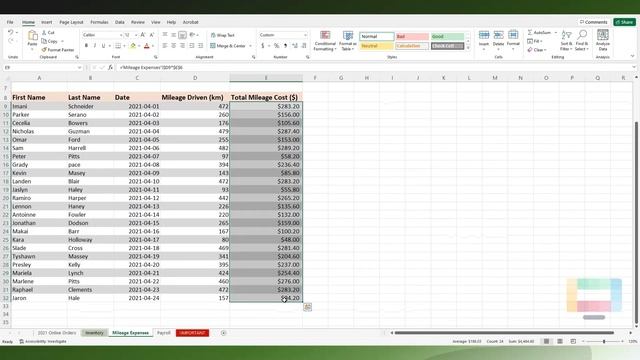This screenshot has height=360, width=640.
Task: Expand the Name Box dropdown arrow
Action: (79, 67)
